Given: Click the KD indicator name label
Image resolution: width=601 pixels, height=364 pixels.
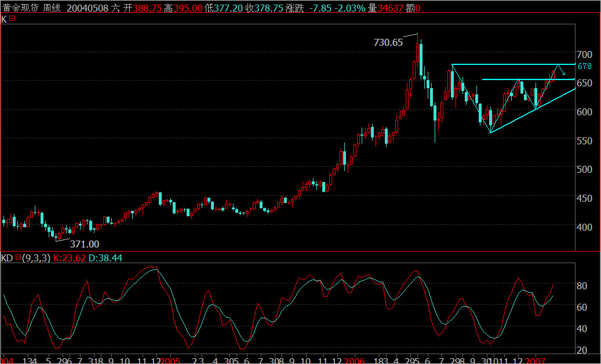Looking at the screenshot, I should (8, 259).
